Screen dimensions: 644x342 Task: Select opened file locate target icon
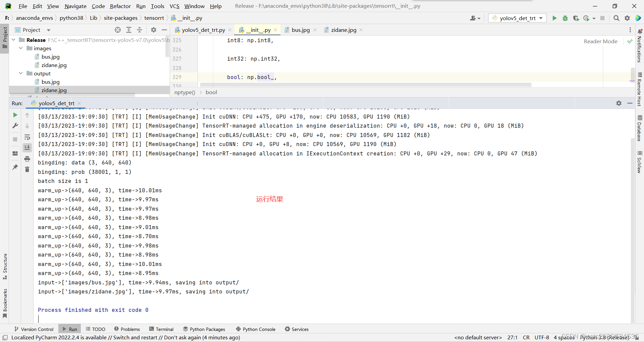tap(118, 30)
